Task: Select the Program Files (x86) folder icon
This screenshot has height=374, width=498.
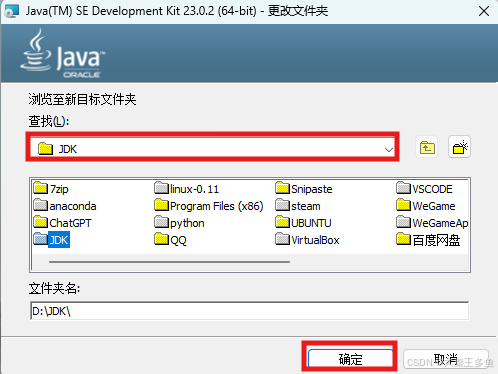Action: (x=162, y=205)
